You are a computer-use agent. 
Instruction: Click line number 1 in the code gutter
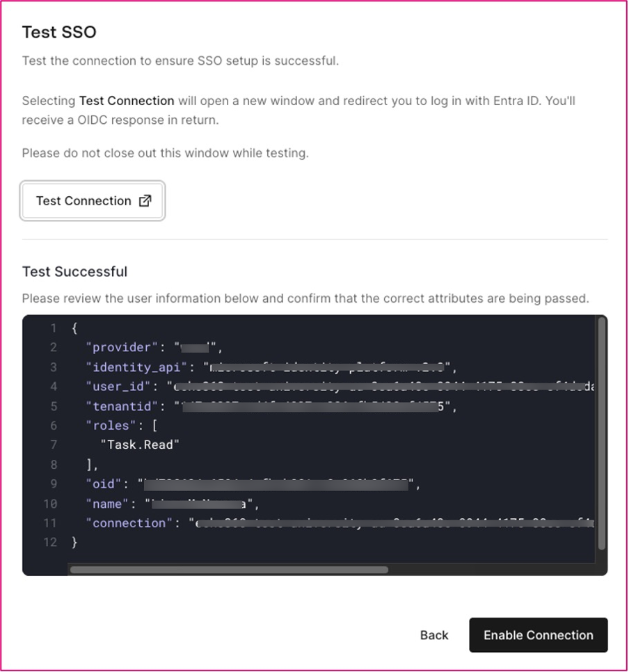(54, 328)
